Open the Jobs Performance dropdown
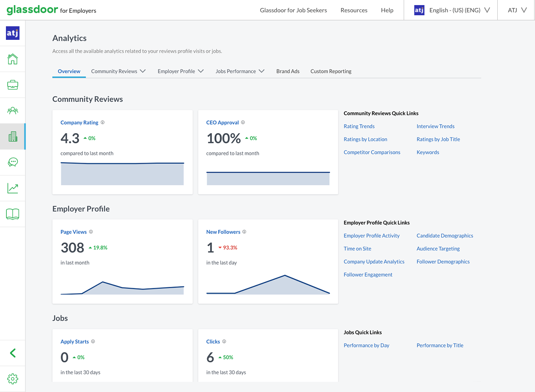 (240, 71)
